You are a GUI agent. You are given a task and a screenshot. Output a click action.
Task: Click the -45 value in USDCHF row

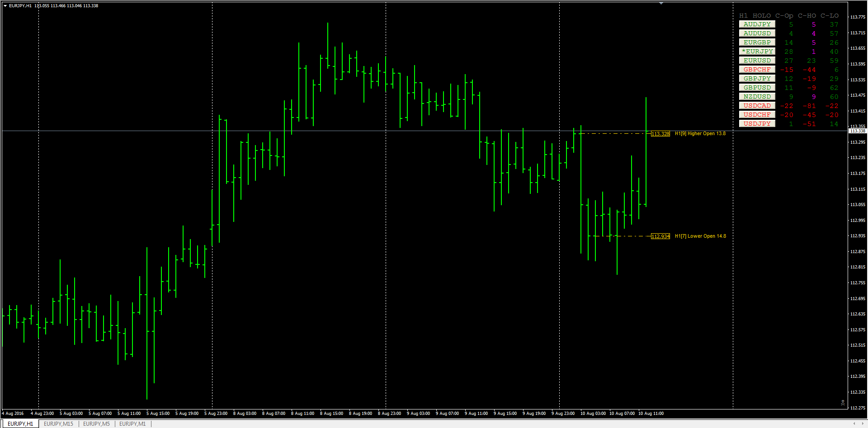[x=809, y=115]
